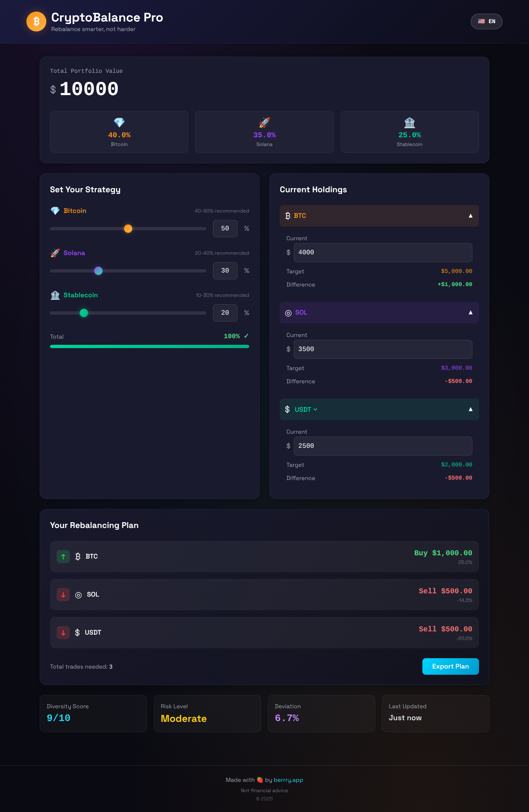Click the dollar symbol in USDT holdings header

pyautogui.click(x=287, y=409)
